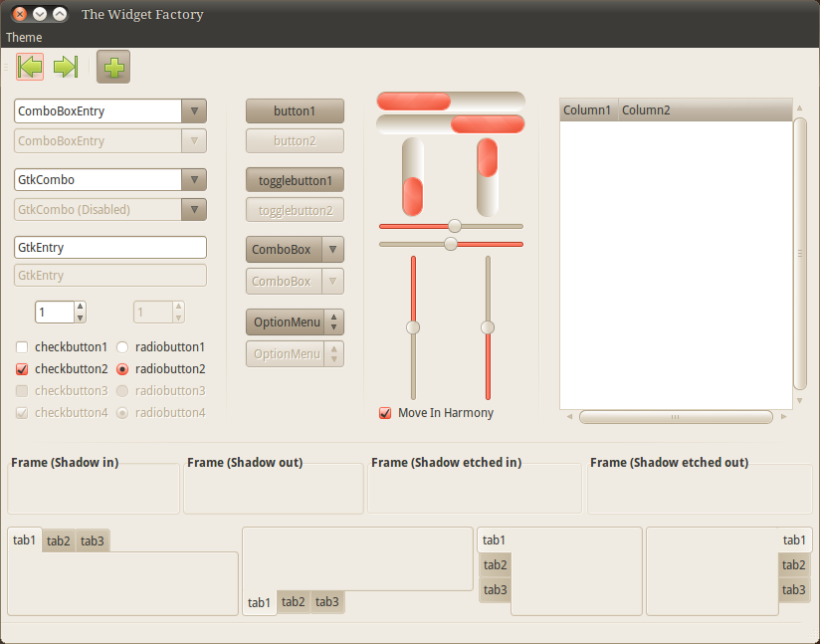Viewport: 820px width, 644px height.
Task: Select tab2 in the top-tabbed notebook
Action: click(x=59, y=540)
